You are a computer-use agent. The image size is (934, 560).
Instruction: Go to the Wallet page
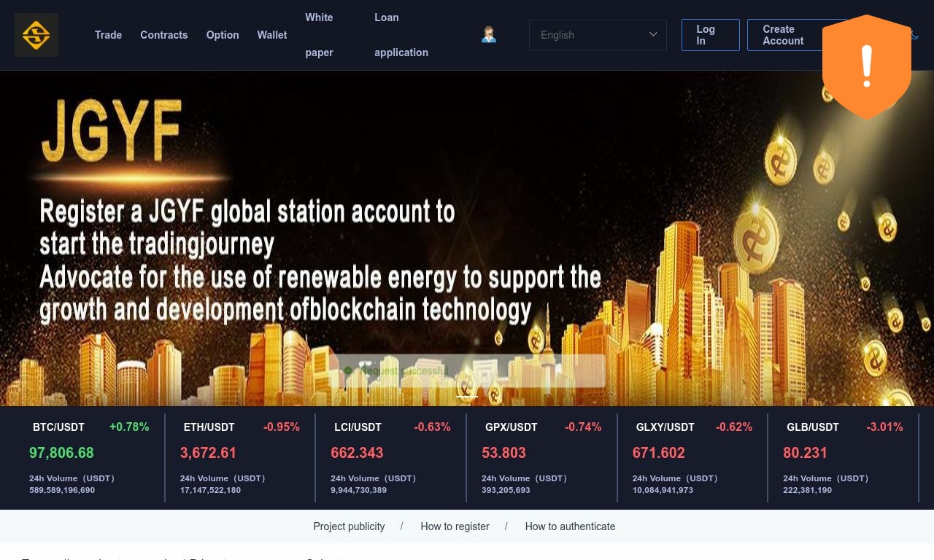coord(272,35)
